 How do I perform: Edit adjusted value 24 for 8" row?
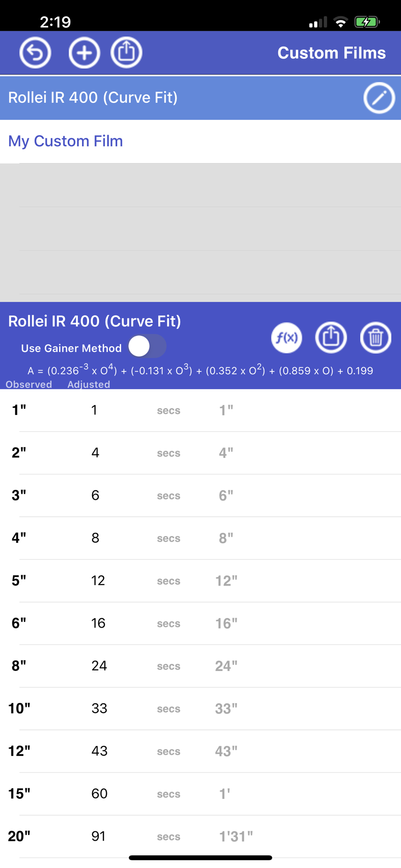[99, 666]
